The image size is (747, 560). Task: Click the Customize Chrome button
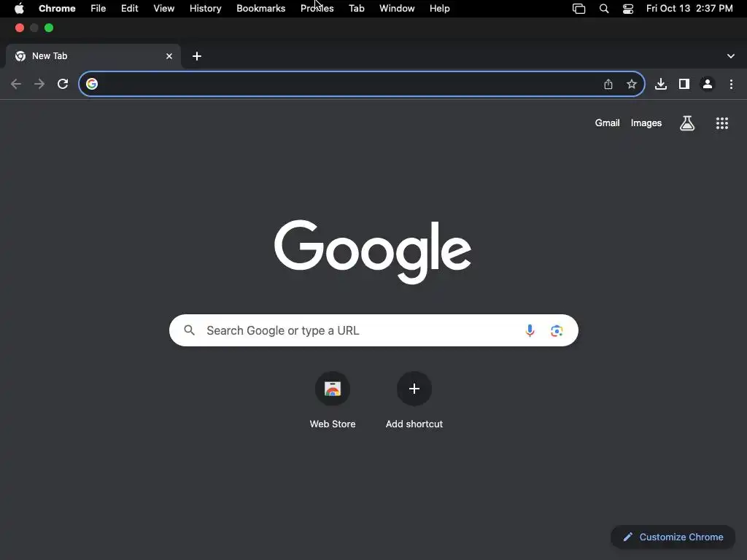click(673, 537)
